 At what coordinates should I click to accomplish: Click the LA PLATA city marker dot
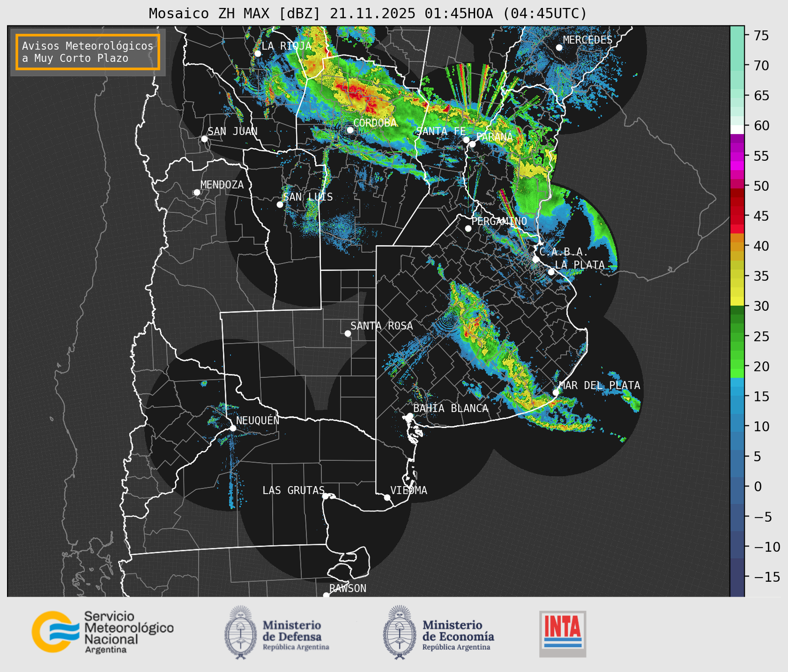coord(551,272)
